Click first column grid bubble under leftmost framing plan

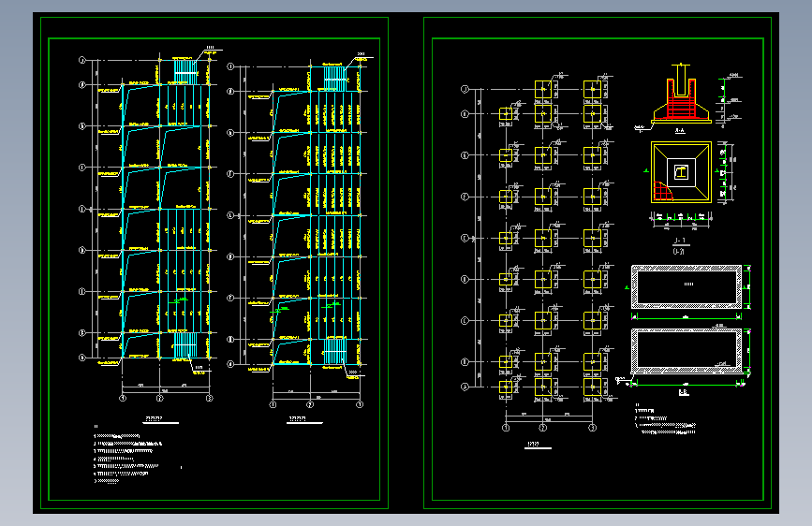(123, 398)
